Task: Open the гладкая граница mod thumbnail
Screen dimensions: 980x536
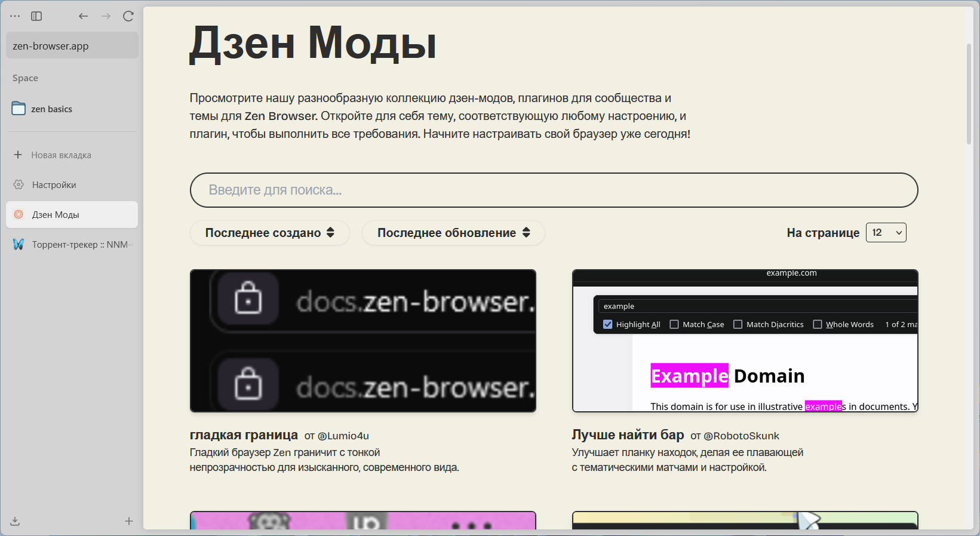Action: pyautogui.click(x=363, y=341)
